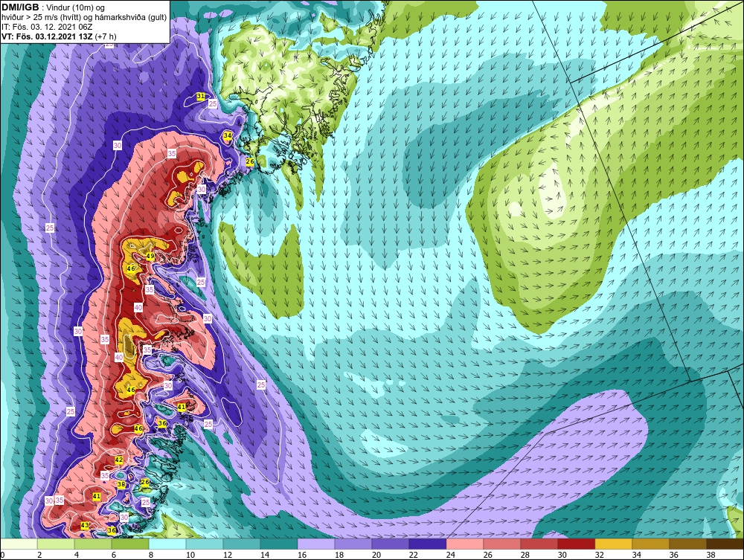Image resolution: width=744 pixels, height=560 pixels.
Task: Click the yellow max gust label 49
Action: [x=150, y=257]
